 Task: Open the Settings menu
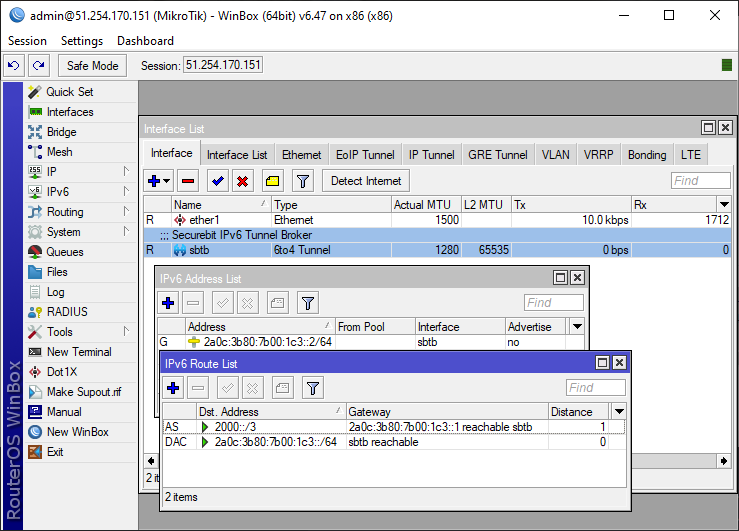82,41
